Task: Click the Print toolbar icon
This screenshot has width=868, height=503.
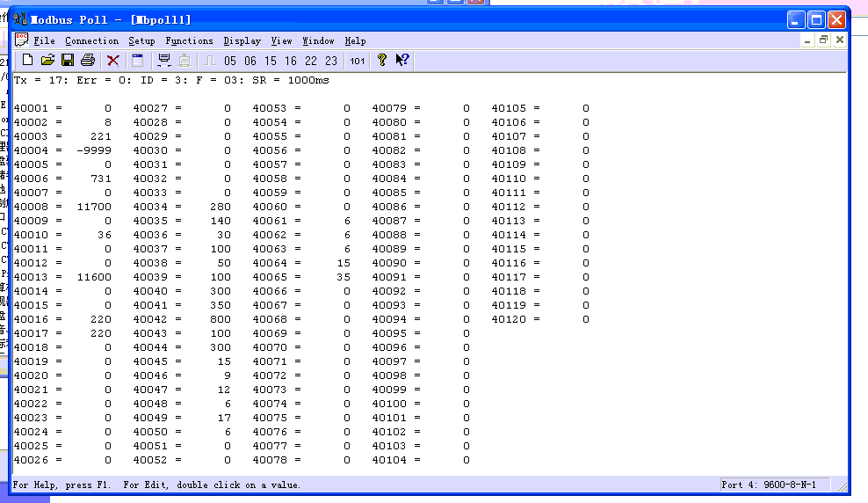Action: (x=87, y=61)
